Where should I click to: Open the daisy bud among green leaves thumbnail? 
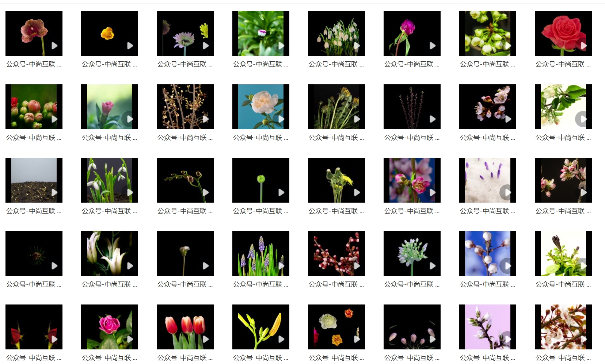261,33
